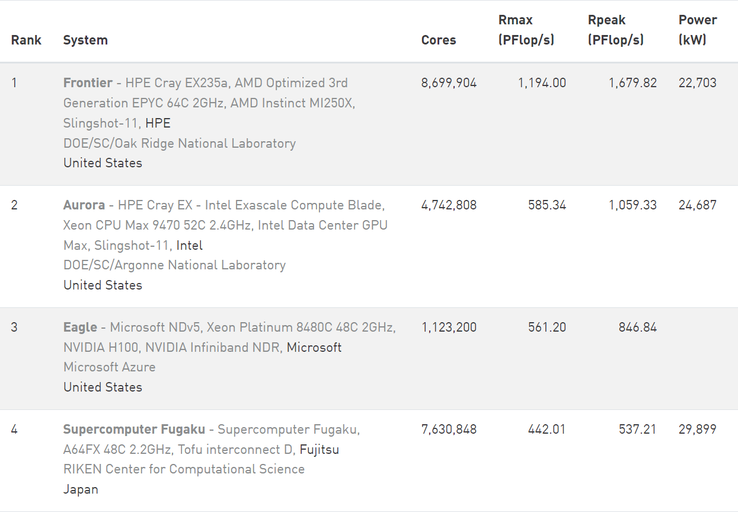Click United States under Aurora
The width and height of the screenshot is (738, 512).
(103, 285)
